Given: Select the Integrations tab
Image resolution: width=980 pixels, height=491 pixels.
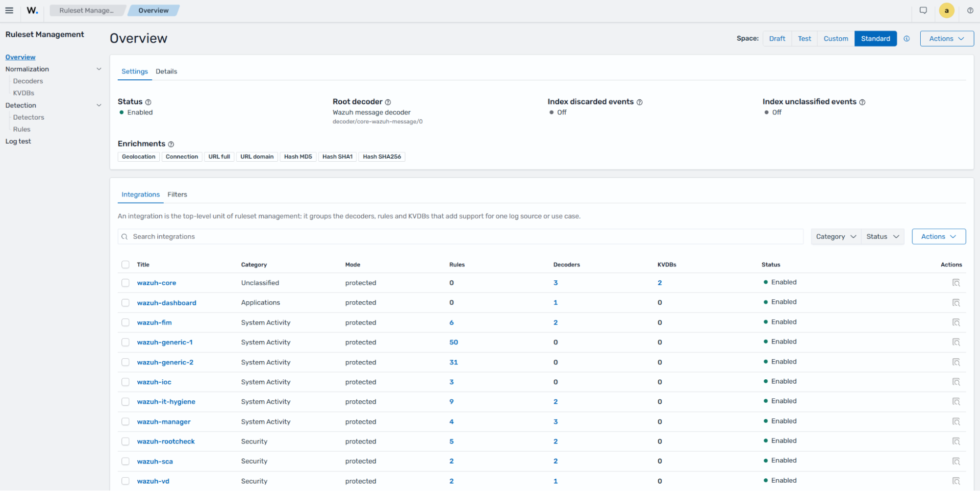Looking at the screenshot, I should [x=140, y=195].
